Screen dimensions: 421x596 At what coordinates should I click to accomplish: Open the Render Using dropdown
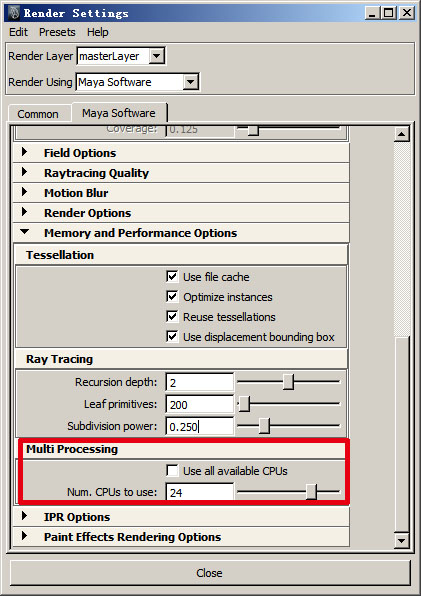pyautogui.click(x=190, y=82)
